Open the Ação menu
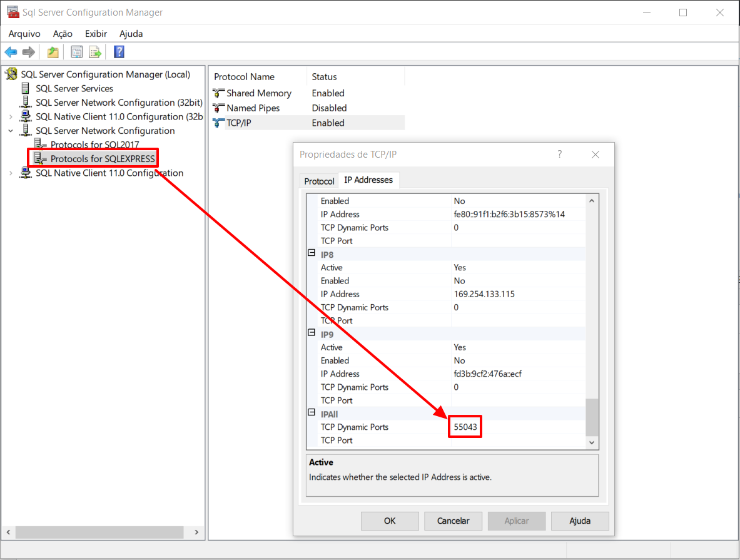The width and height of the screenshot is (740, 560). [x=63, y=34]
